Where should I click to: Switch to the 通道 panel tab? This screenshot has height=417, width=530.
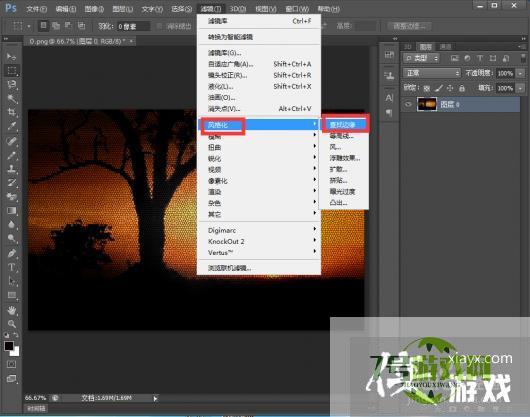point(445,47)
